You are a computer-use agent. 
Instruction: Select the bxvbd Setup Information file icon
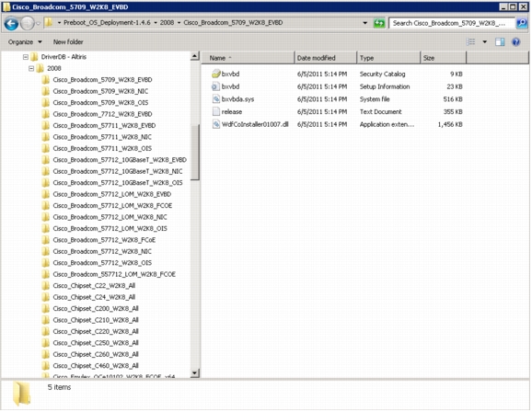click(x=215, y=86)
